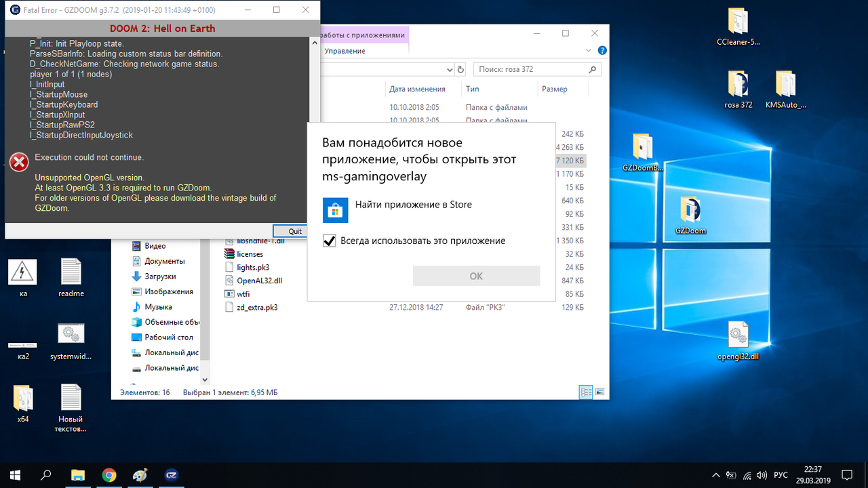
Task: Select 'Новый текстов...' document on desktop
Action: pyautogui.click(x=71, y=408)
